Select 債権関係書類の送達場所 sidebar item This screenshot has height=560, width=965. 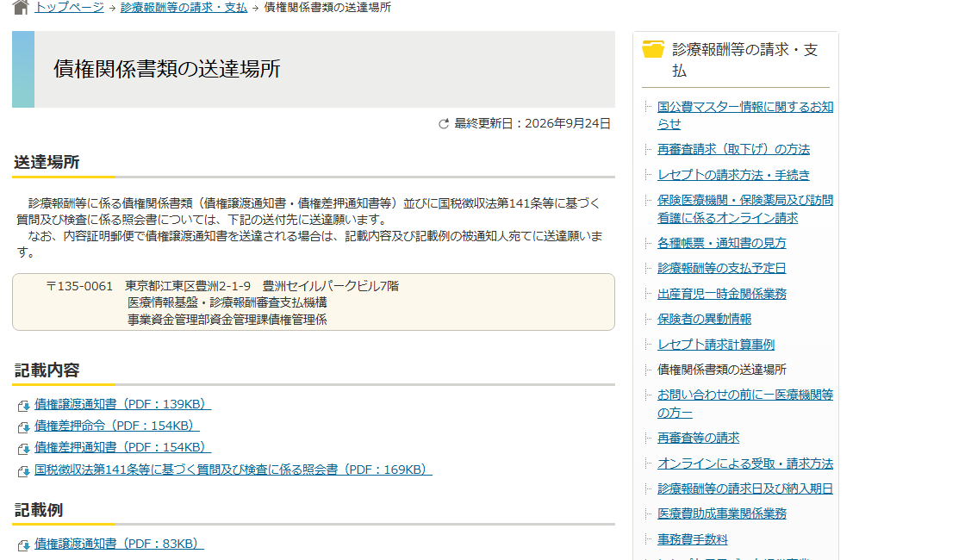point(721,370)
